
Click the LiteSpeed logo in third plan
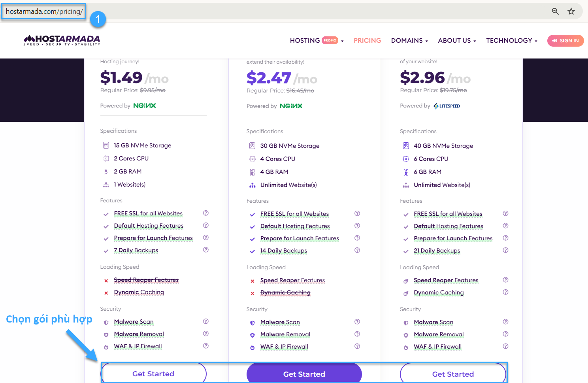pos(447,106)
